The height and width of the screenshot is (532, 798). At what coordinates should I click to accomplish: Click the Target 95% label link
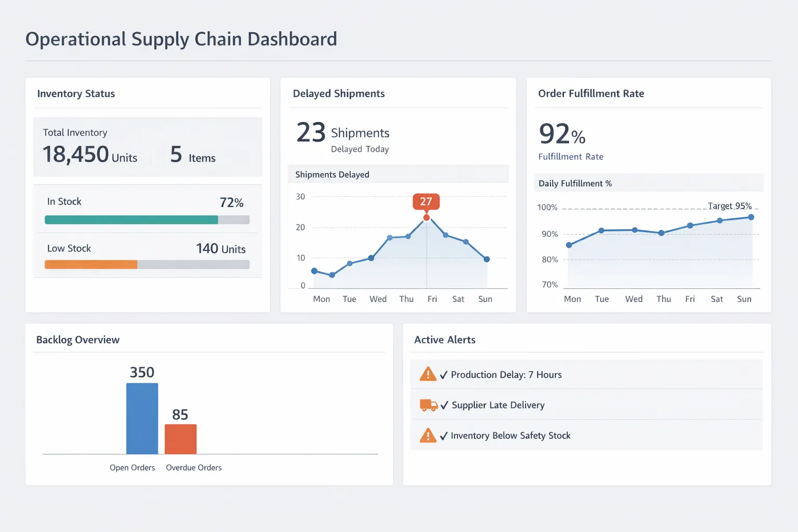coord(729,206)
